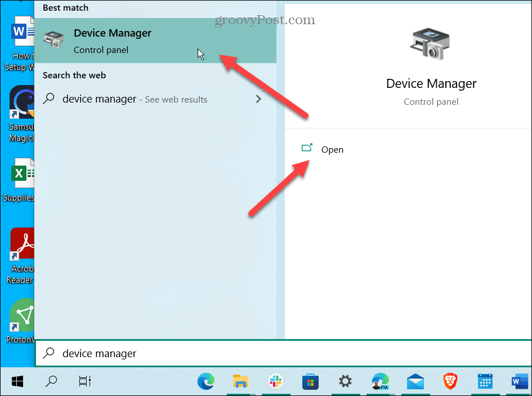Click the Device Manager icon in best match
Image resolution: width=532 pixels, height=396 pixels.
(53, 40)
